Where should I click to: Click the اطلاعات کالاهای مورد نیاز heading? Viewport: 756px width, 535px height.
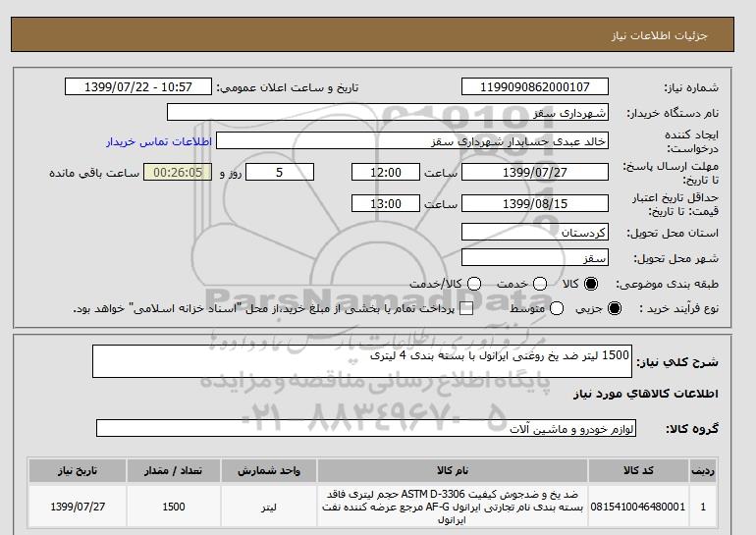click(646, 394)
